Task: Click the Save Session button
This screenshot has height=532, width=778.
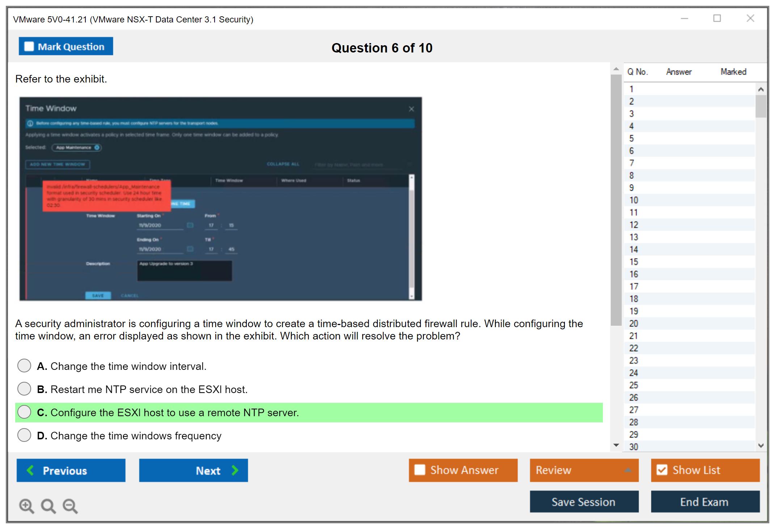Action: [x=584, y=502]
